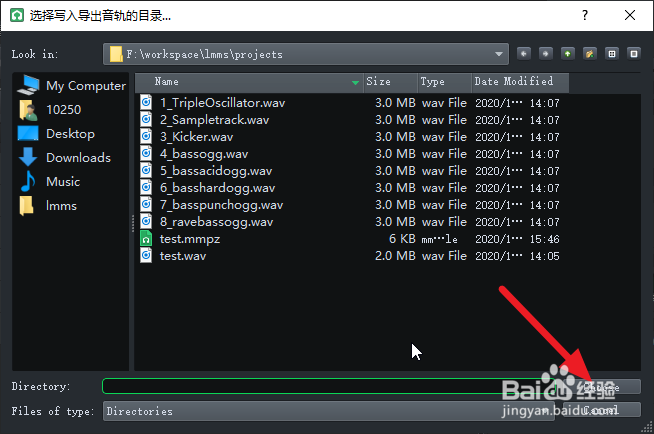The height and width of the screenshot is (434, 654).
Task: Select the 2_Sampletrack.wav file icon
Action: click(146, 120)
